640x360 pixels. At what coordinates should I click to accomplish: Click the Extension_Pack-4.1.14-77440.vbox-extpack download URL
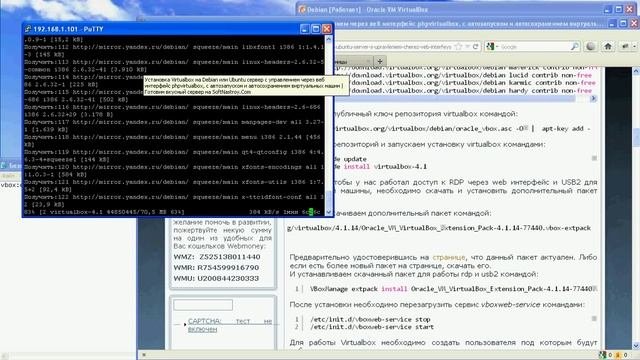click(439, 228)
